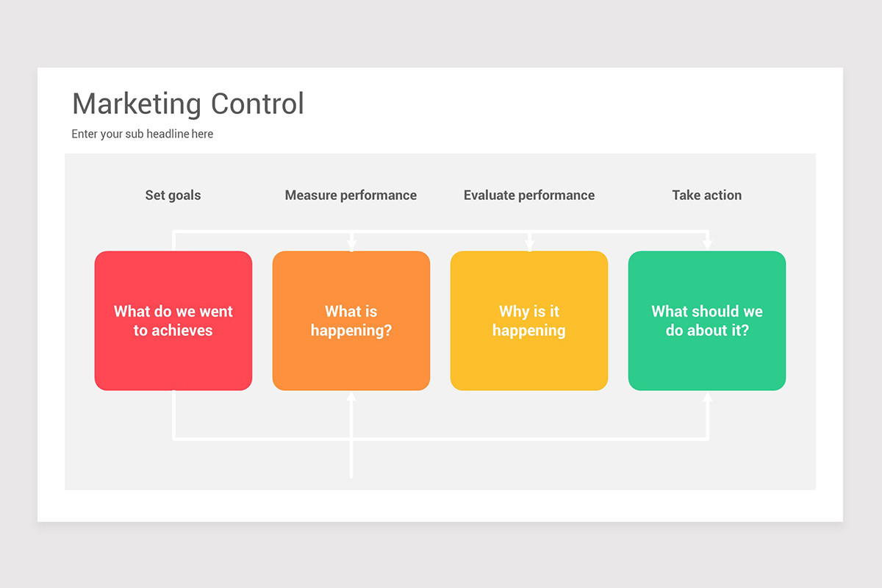Select the Marketing Control title text
The width and height of the screenshot is (882, 588).
click(187, 104)
